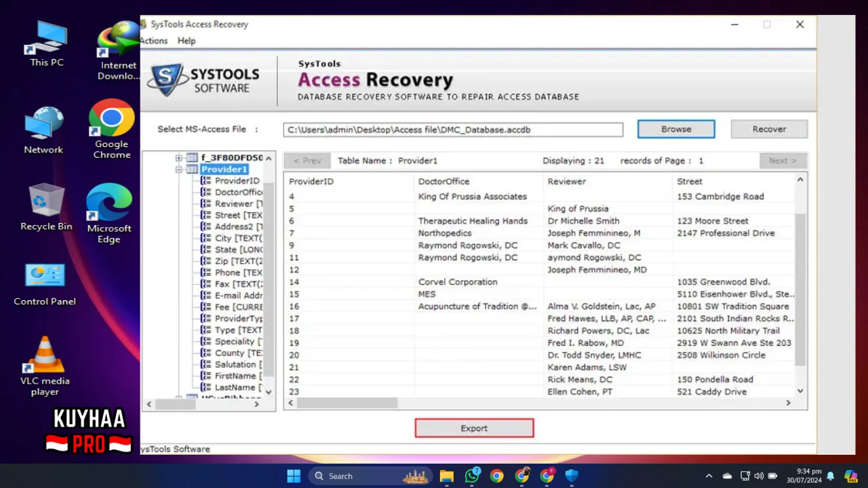Select the Karen Adams, LSW cell
The height and width of the screenshot is (488, 868).
pos(587,367)
